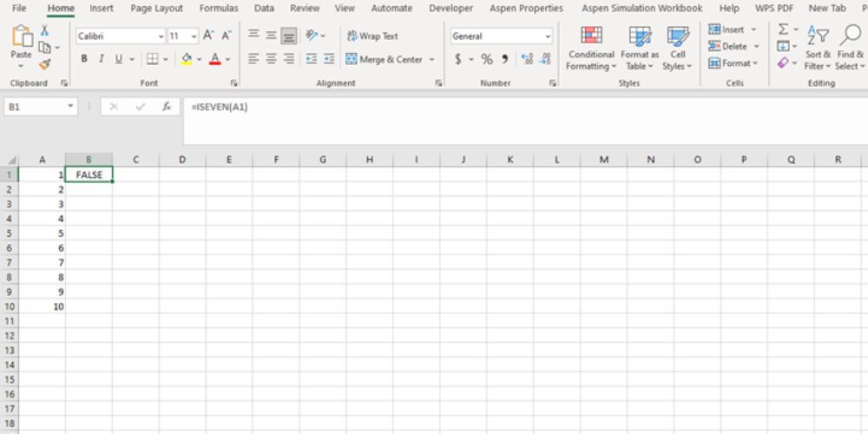Toggle Italic formatting
The image size is (868, 434).
point(102,59)
